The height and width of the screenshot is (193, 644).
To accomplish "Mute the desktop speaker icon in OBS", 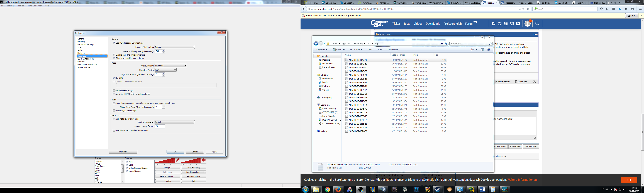I will (x=204, y=160).
